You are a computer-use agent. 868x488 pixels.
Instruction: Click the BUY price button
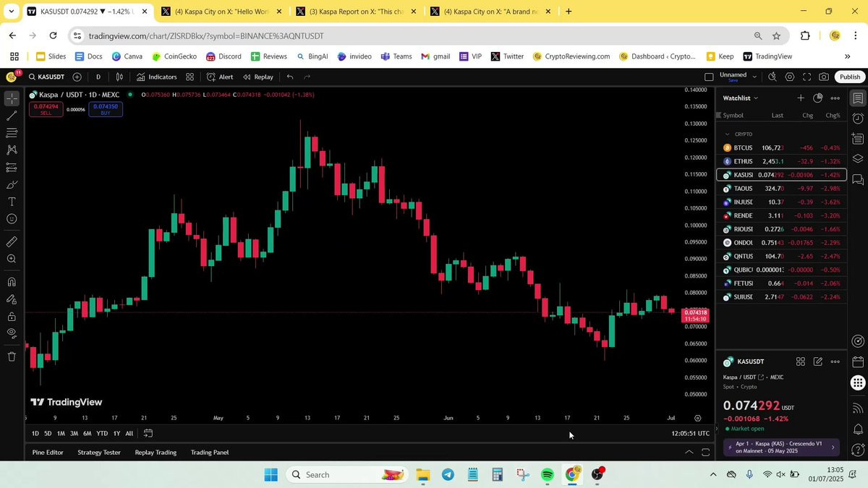[106, 109]
